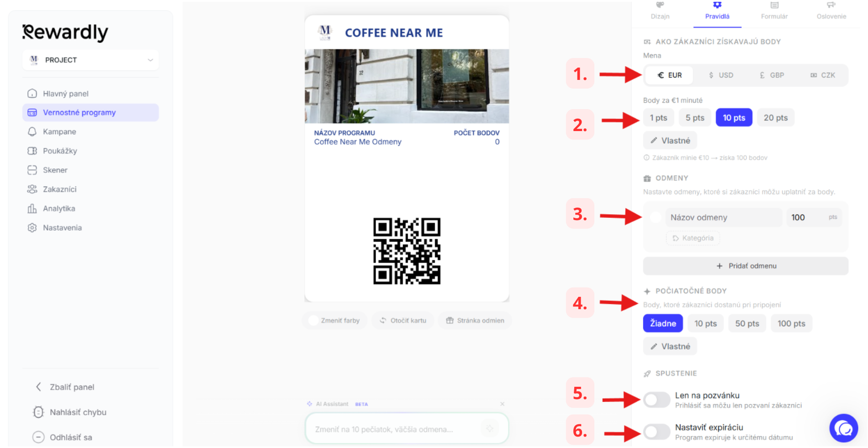Image resolution: width=868 pixels, height=448 pixels.
Task: Click the Zmeniť farby color circle
Action: click(313, 321)
